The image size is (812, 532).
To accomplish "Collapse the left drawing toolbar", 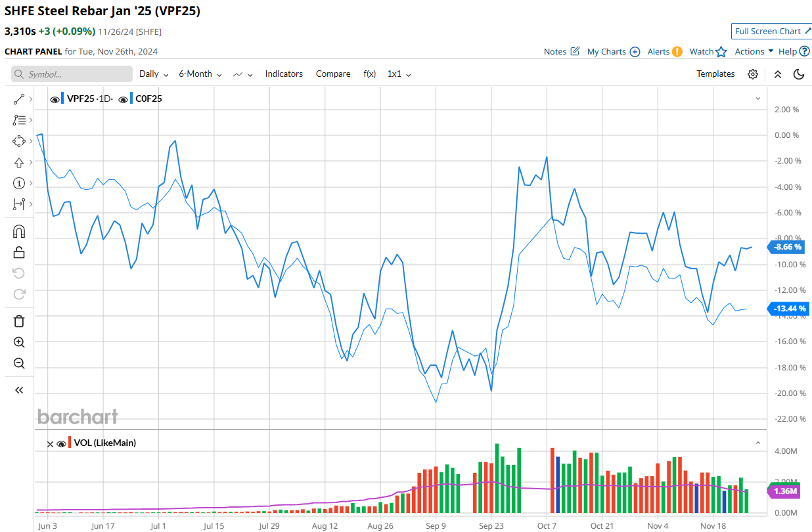I will (18, 390).
